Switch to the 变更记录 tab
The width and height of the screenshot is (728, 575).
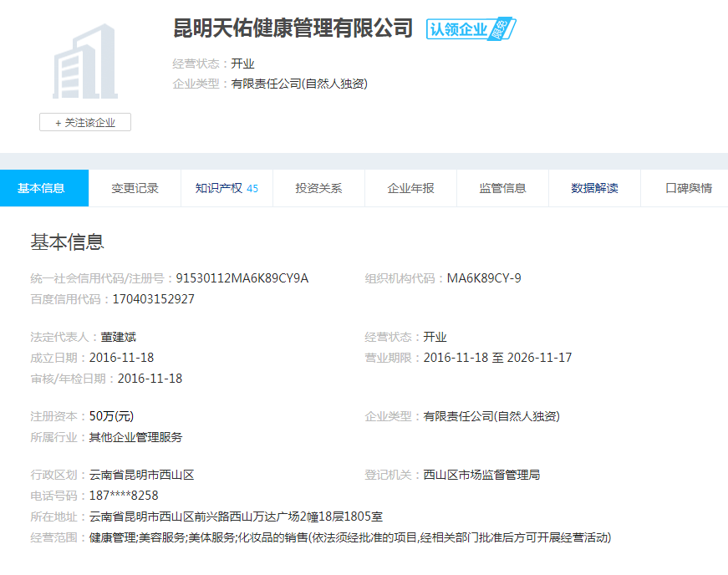coord(135,188)
